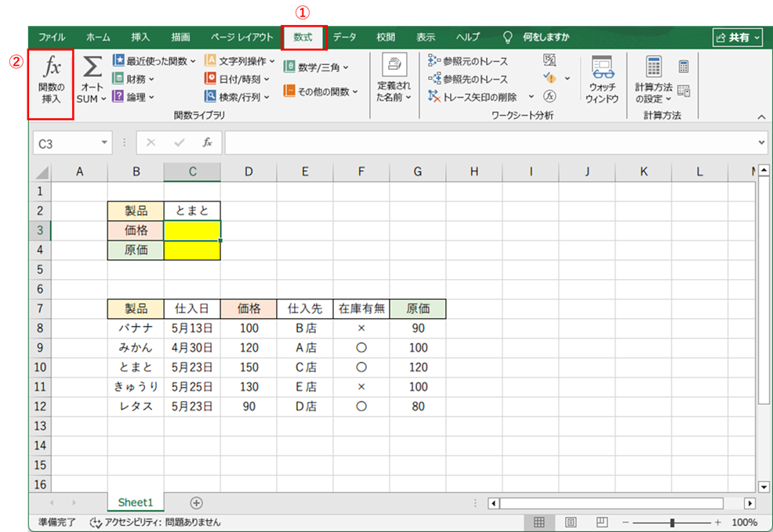The height and width of the screenshot is (532, 773).
Task: Click the zoom slider handle
Action: [x=672, y=523]
